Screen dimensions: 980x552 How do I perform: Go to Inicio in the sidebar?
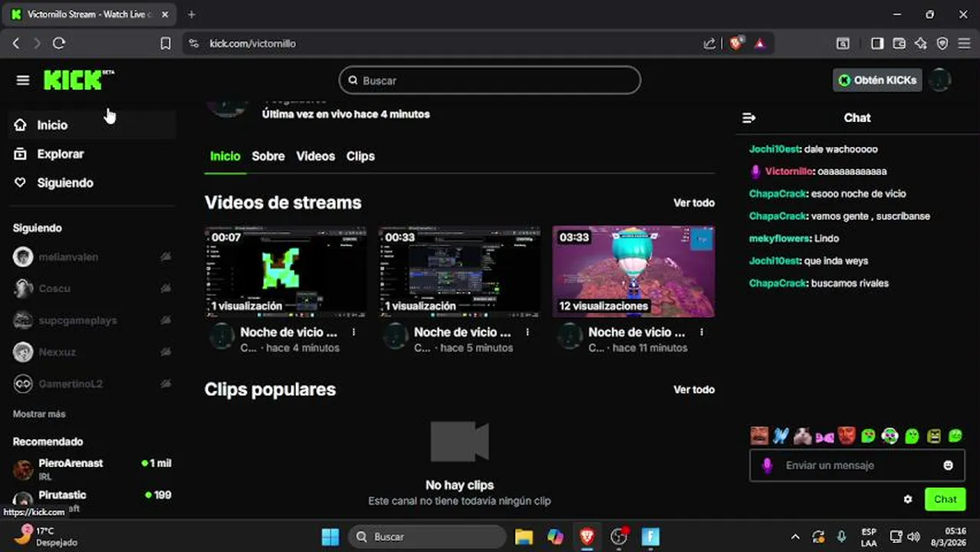(92, 125)
